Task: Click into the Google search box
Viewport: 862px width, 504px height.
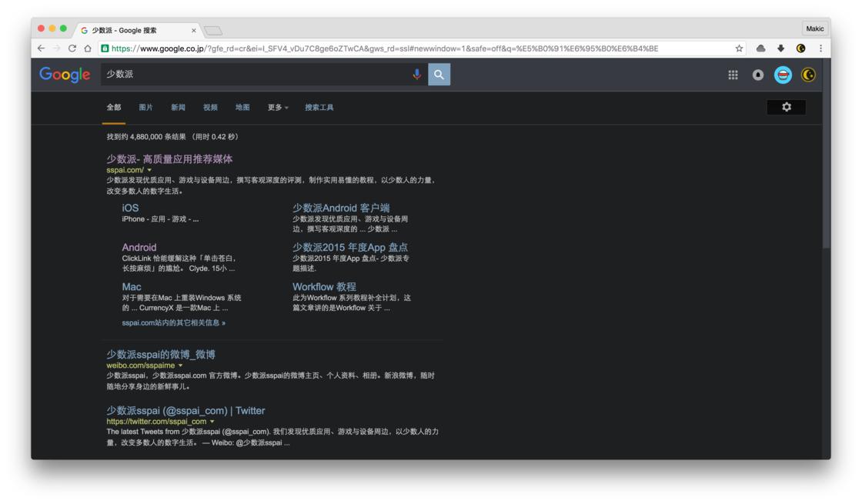Action: [254, 75]
